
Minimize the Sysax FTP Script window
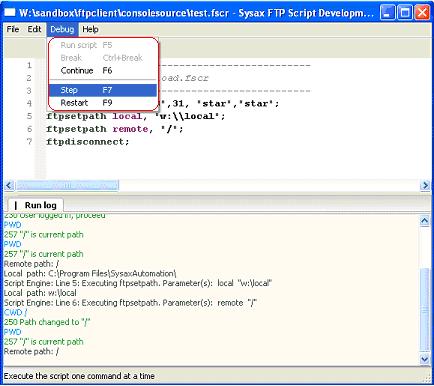tap(387, 13)
